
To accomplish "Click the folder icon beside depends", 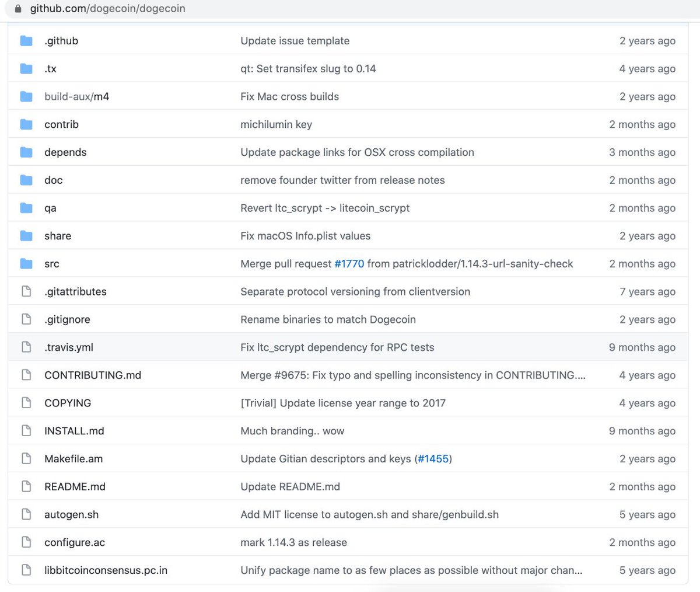I will (26, 152).
